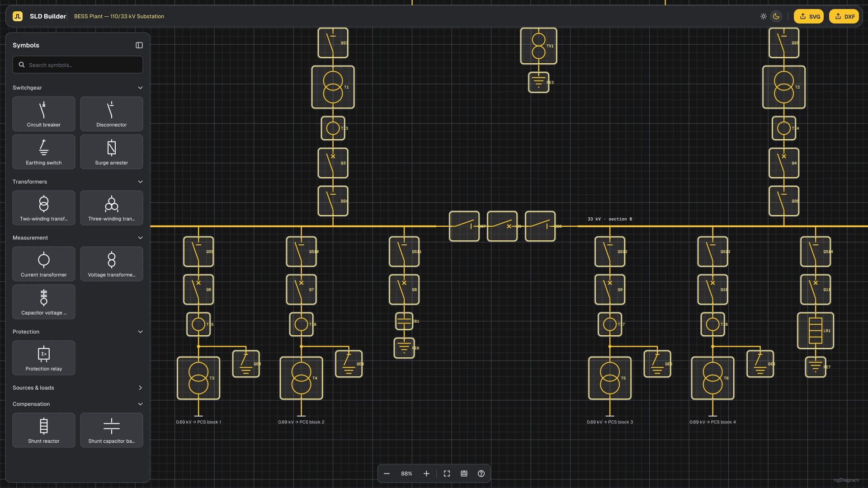Image resolution: width=868 pixels, height=488 pixels.
Task: Select shunt reactor LR1 node
Action: point(816,331)
